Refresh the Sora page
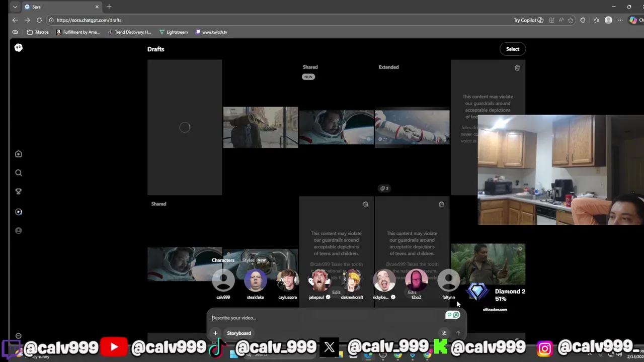 [39, 20]
